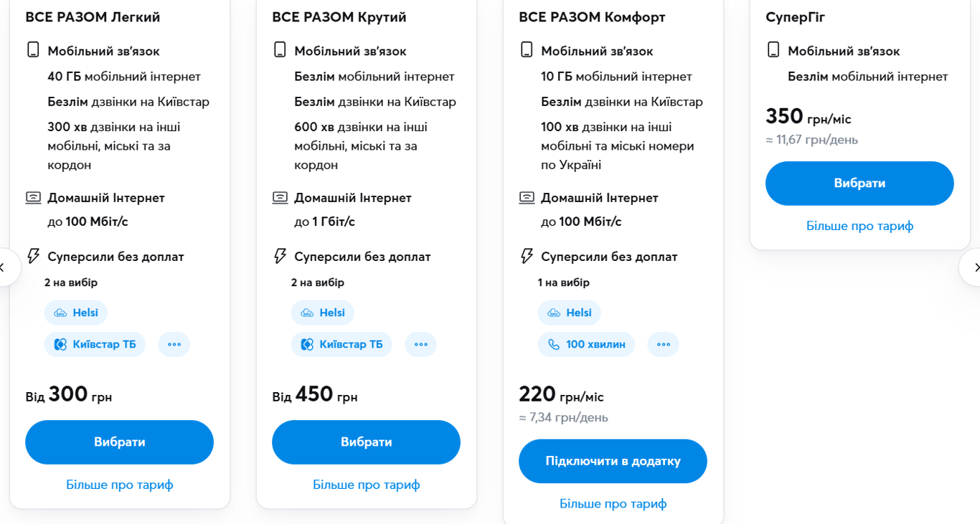Expand more superpowers in Крутий plan

pyautogui.click(x=421, y=344)
